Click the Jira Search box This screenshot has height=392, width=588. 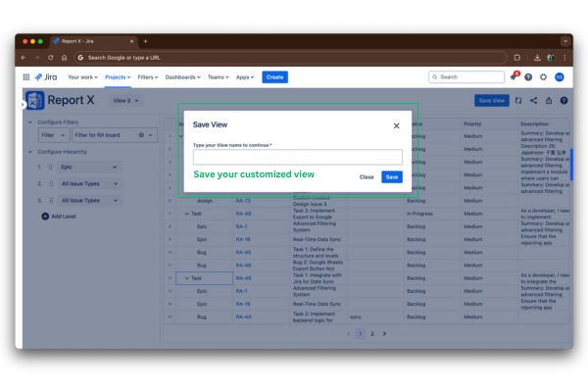[466, 76]
